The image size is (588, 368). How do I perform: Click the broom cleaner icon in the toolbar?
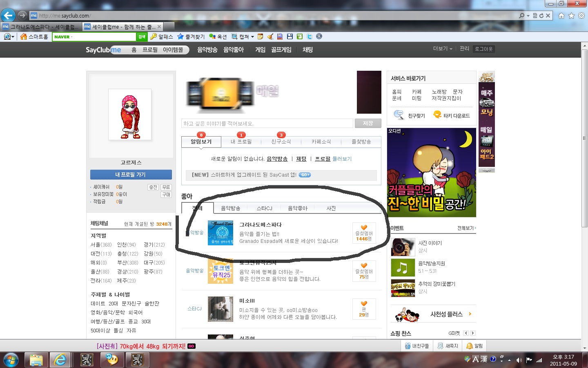point(270,36)
